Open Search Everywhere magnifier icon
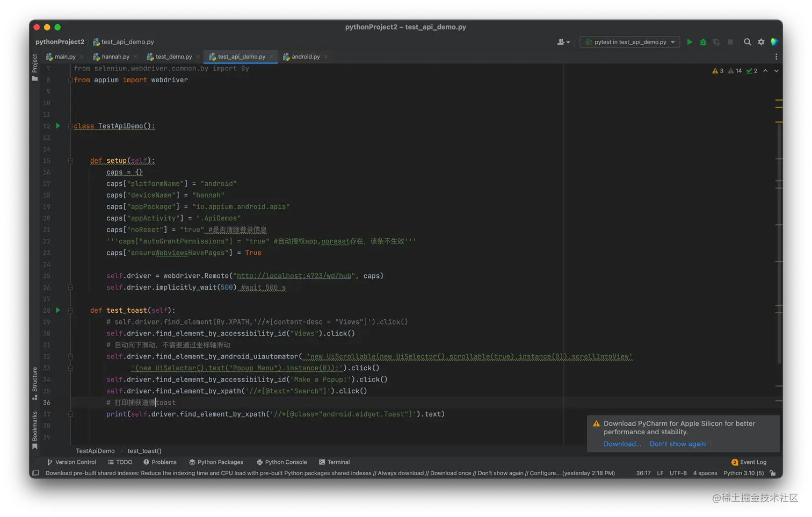Viewport: 812px width, 517px height. click(x=747, y=42)
